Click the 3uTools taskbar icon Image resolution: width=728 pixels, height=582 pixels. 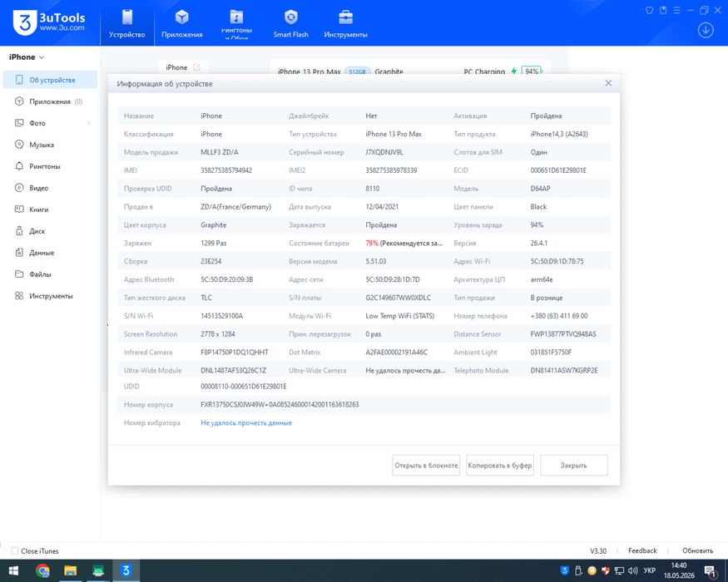pos(126,570)
